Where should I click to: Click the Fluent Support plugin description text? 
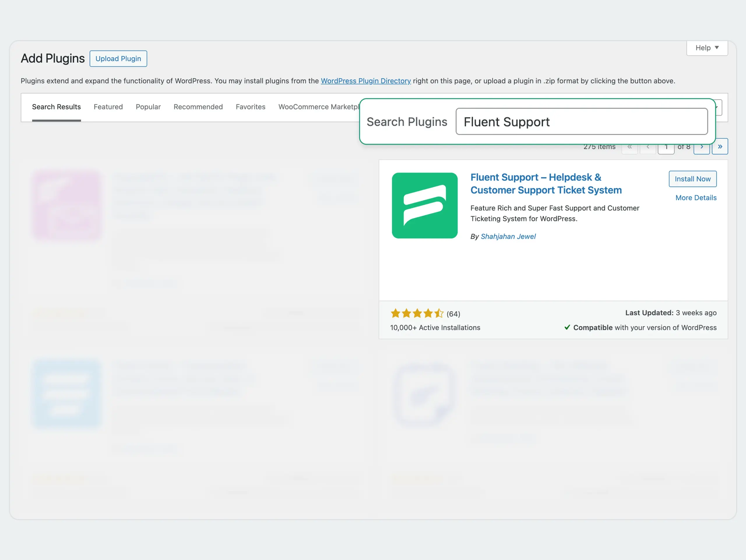click(555, 213)
